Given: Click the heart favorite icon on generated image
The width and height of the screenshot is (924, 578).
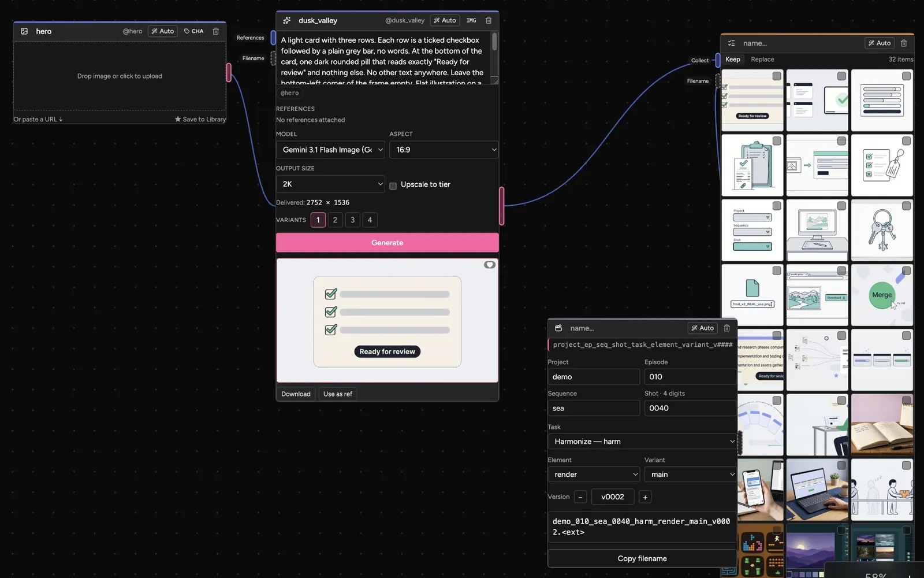Looking at the screenshot, I should [x=490, y=265].
